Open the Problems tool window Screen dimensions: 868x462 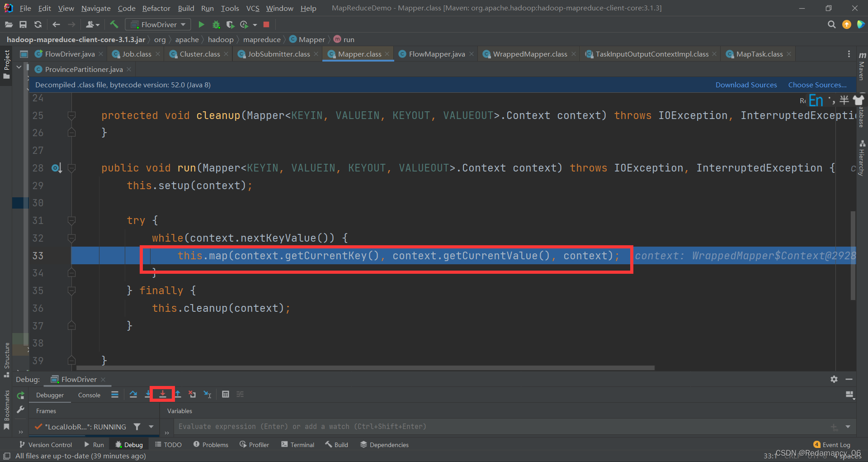click(x=211, y=445)
